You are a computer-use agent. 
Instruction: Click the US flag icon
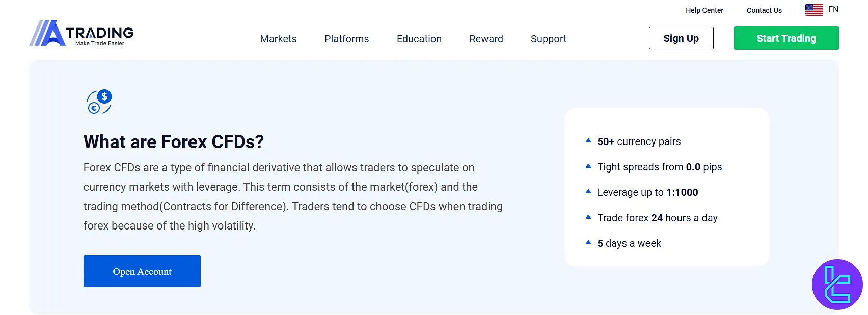coord(813,9)
